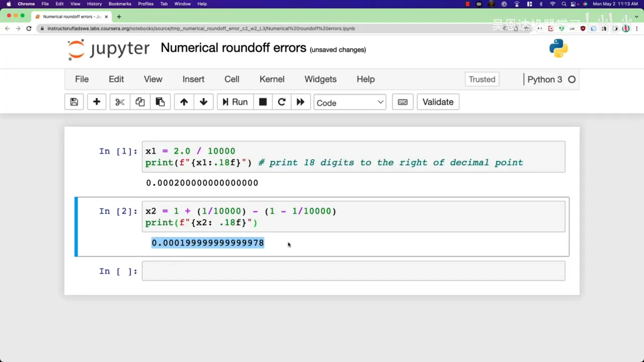Interrupt the kernel with the stop icon

(x=263, y=102)
